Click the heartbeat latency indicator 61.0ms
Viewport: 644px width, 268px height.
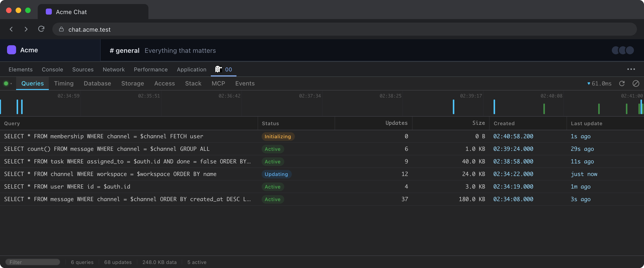[x=599, y=83]
